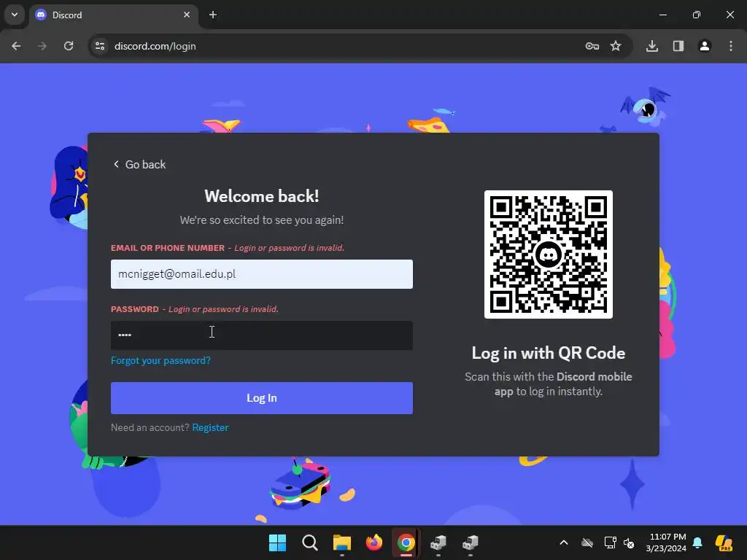Click the cloud sync tray icon
Image resolution: width=747 pixels, height=560 pixels.
pyautogui.click(x=587, y=542)
